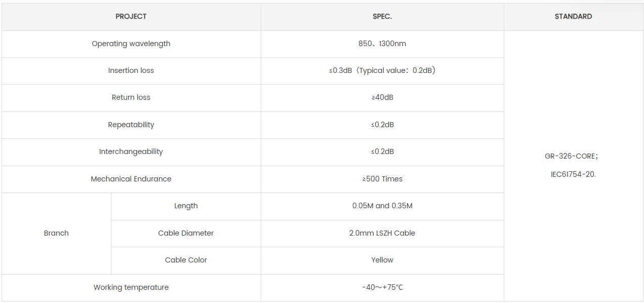Select the Mechanical Endurance label
644x303 pixels.
pyautogui.click(x=131, y=179)
